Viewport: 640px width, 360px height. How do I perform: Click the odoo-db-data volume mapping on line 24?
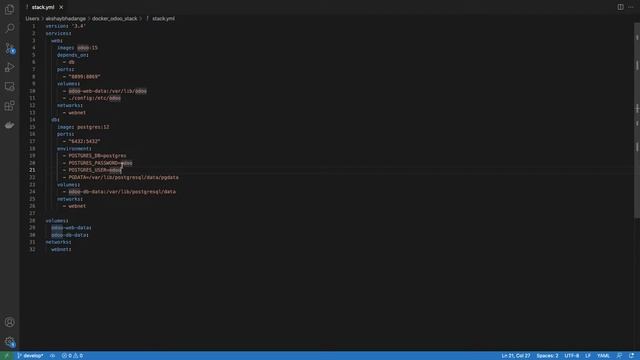tap(122, 192)
